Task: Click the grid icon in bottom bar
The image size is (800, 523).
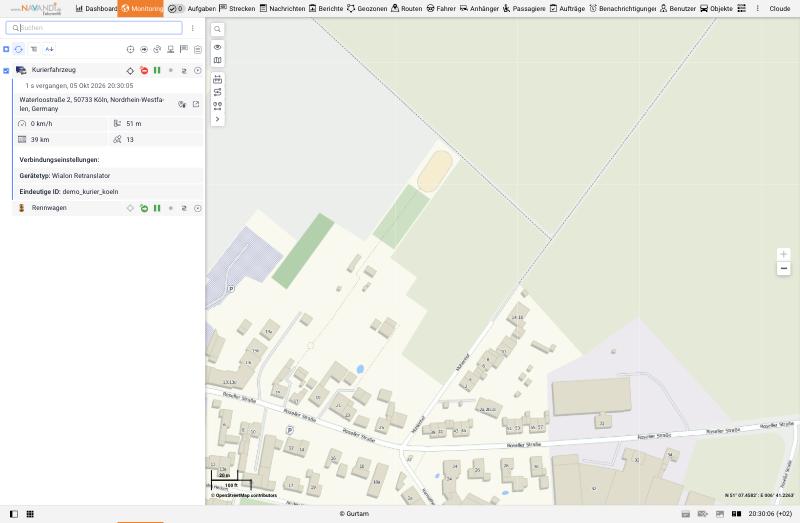Action: tap(30, 514)
